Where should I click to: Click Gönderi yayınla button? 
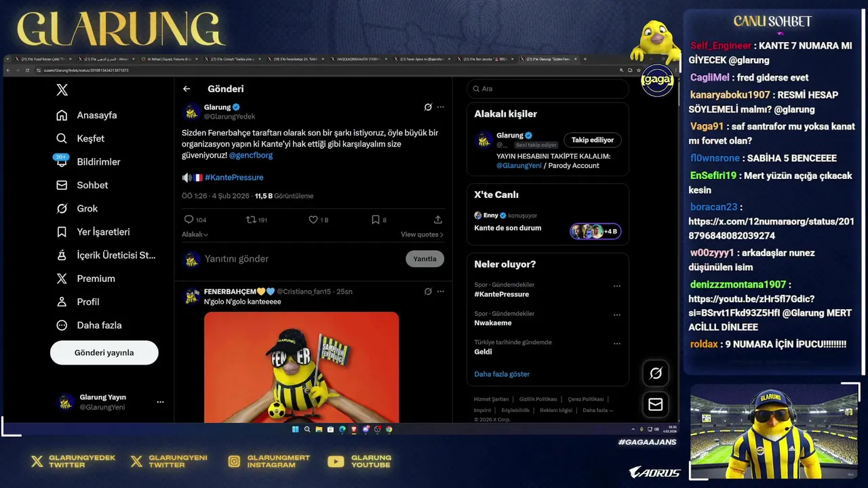click(104, 352)
